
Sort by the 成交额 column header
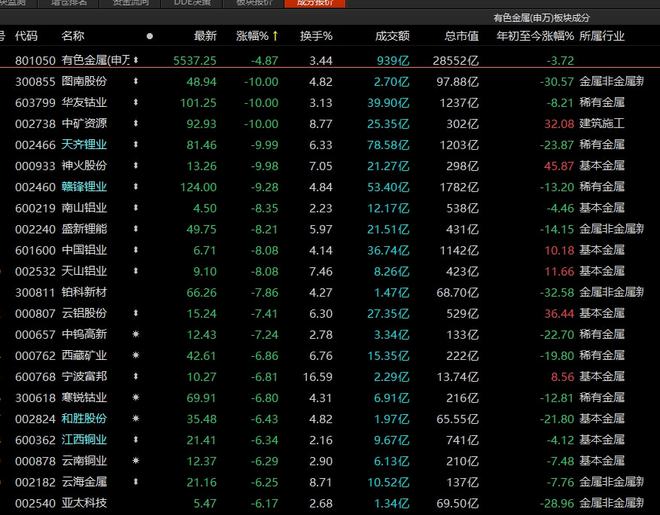pyautogui.click(x=392, y=36)
